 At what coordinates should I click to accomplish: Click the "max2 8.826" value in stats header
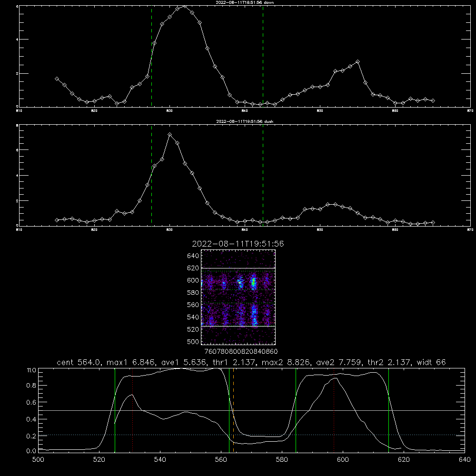(x=287, y=362)
